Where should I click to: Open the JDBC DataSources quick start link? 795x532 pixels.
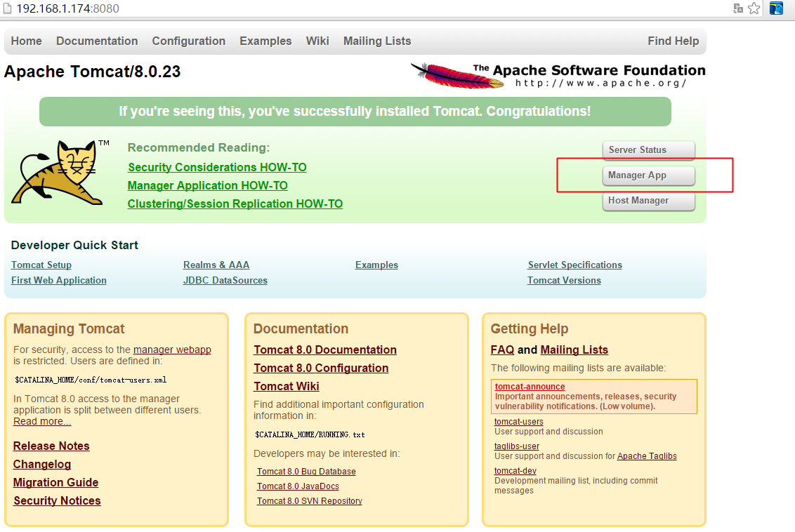coord(225,280)
